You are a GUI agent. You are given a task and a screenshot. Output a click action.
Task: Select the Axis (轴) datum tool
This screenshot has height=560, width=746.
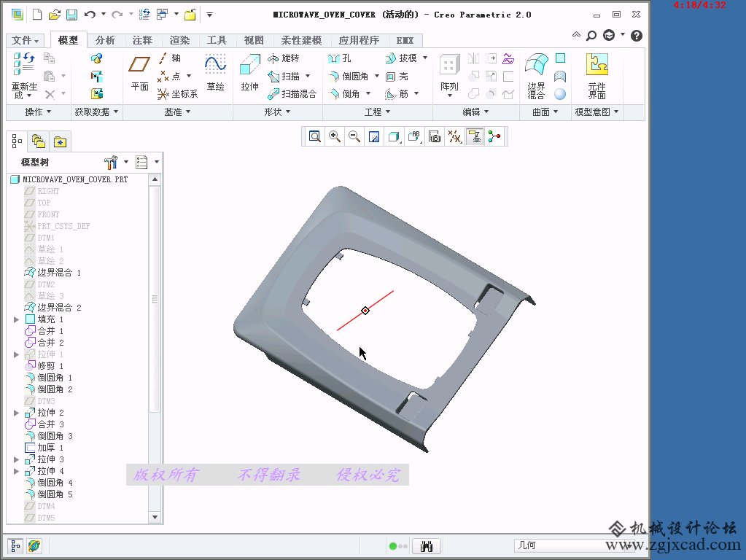(x=169, y=58)
